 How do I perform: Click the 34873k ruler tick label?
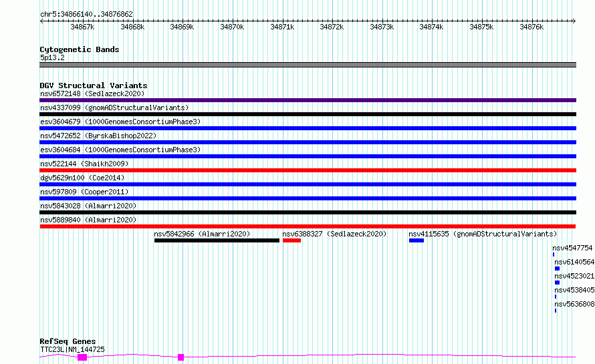382,27
